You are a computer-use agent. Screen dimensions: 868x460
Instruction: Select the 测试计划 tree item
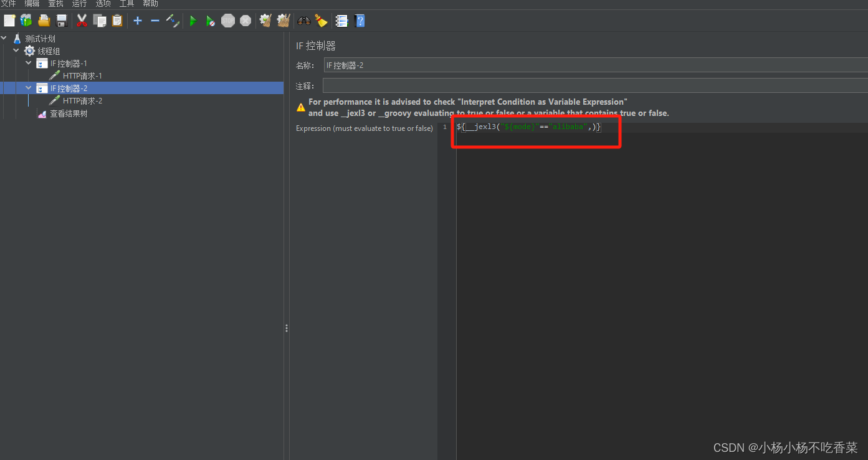pyautogui.click(x=40, y=39)
